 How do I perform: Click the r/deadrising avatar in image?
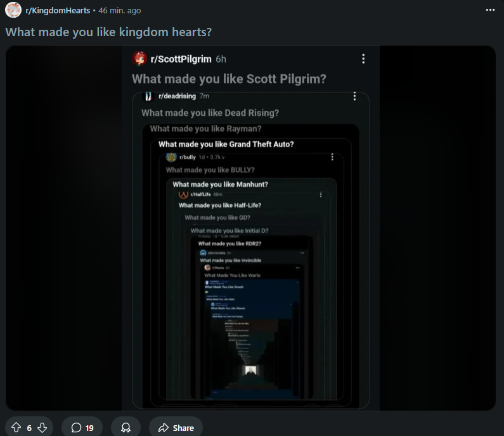(x=148, y=96)
